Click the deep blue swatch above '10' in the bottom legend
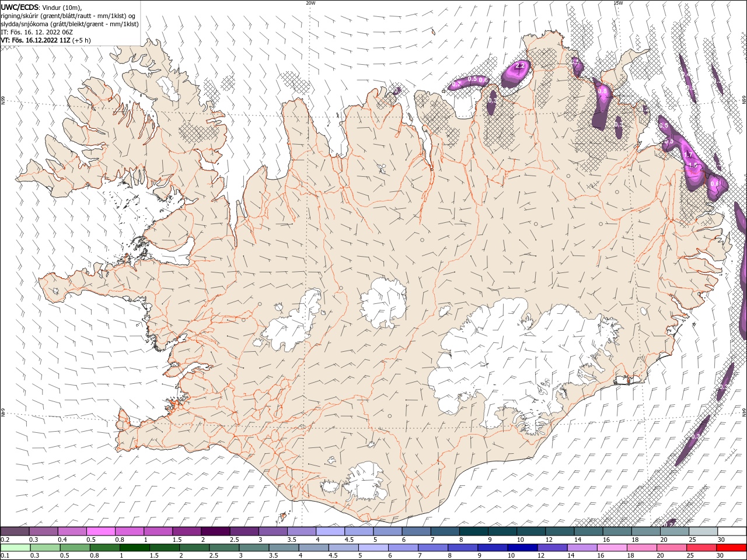747x560 pixels. click(x=522, y=548)
